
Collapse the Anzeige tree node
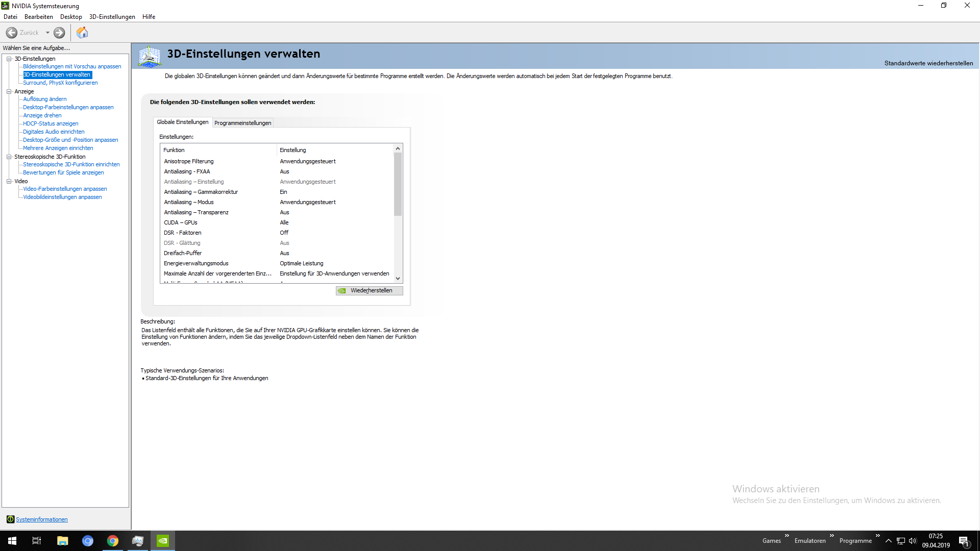(x=9, y=91)
